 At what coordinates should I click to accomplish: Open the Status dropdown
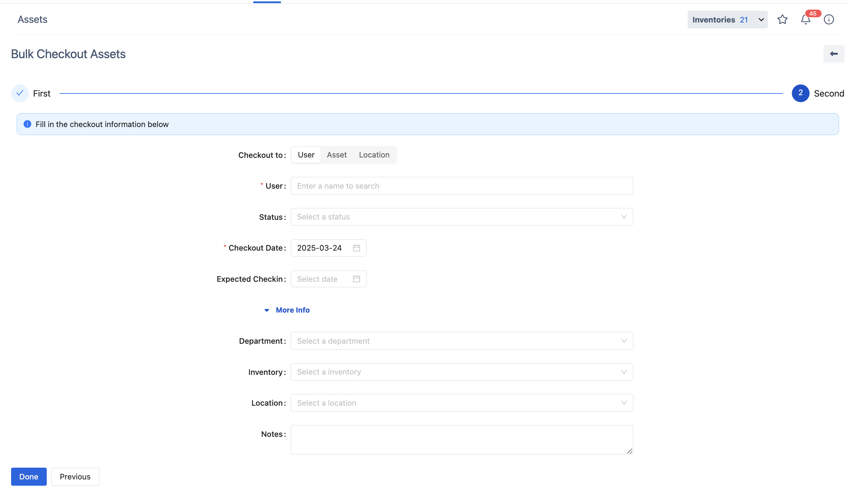coord(461,217)
